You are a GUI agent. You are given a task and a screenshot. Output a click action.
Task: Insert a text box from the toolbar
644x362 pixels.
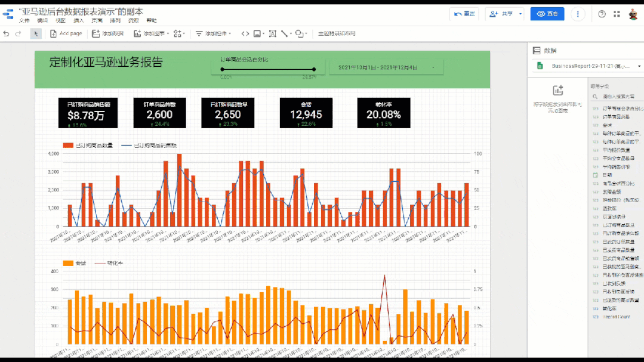pos(272,33)
